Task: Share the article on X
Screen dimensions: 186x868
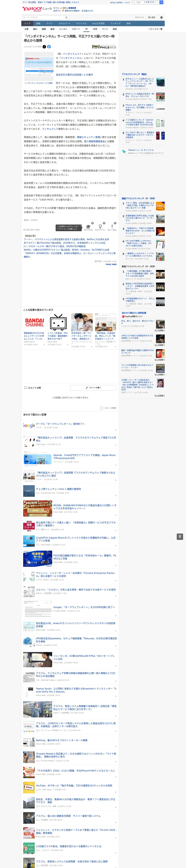Action: click(44, 47)
